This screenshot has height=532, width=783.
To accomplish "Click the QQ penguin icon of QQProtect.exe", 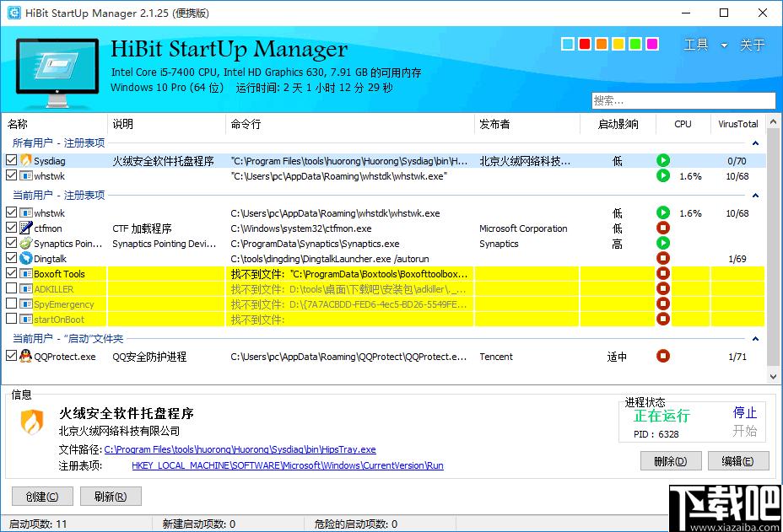I will tap(26, 356).
